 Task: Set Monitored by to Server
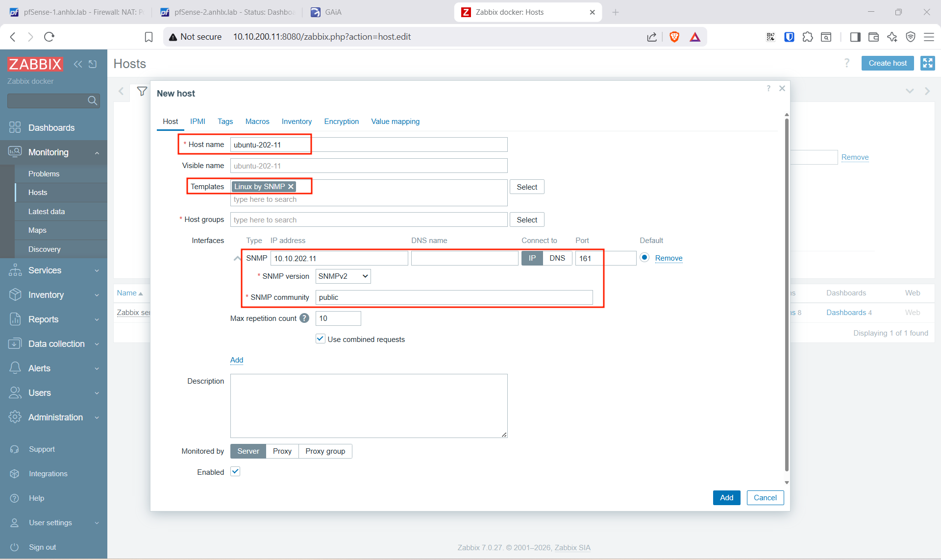248,451
